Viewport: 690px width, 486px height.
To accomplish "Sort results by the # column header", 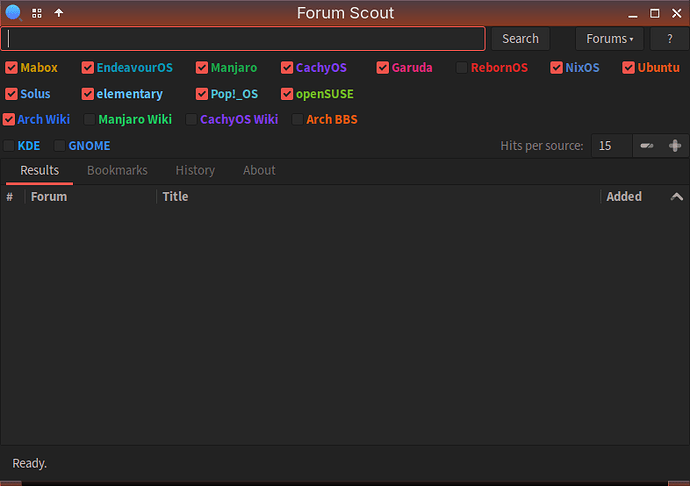I will [10, 197].
